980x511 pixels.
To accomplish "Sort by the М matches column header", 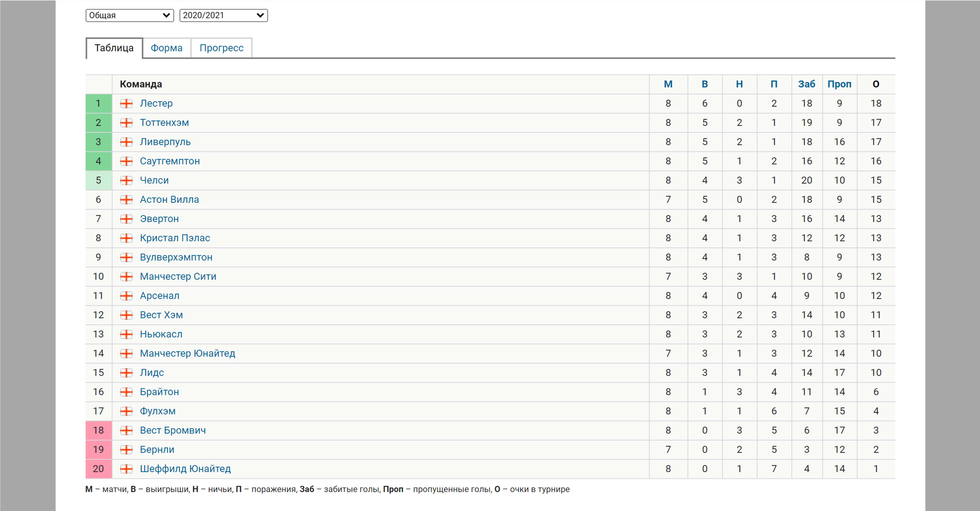I will 668,84.
